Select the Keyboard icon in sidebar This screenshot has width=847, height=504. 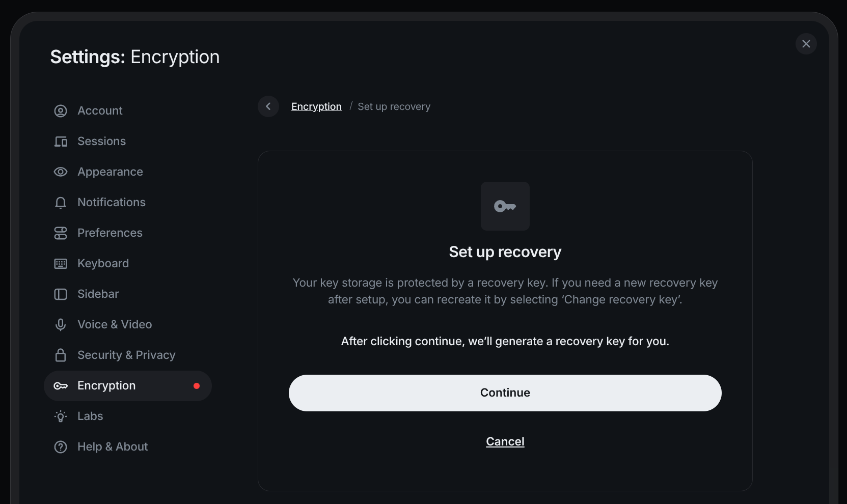pyautogui.click(x=61, y=264)
